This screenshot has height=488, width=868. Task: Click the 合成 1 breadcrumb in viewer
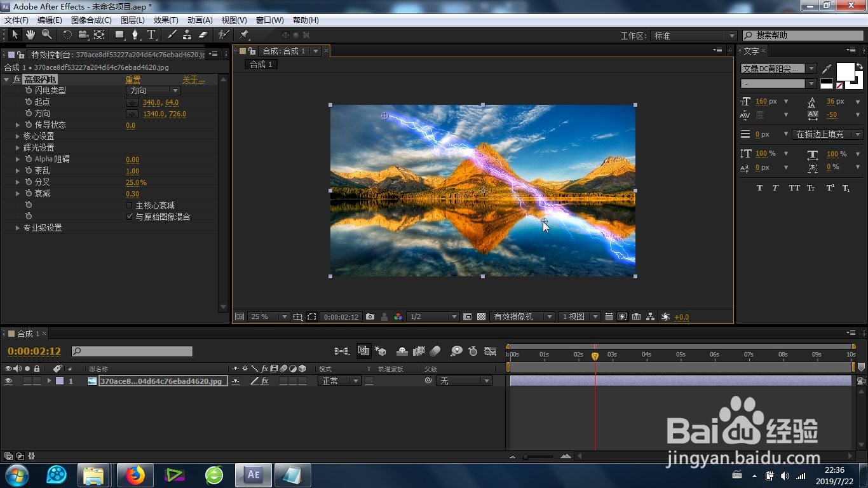coord(261,64)
